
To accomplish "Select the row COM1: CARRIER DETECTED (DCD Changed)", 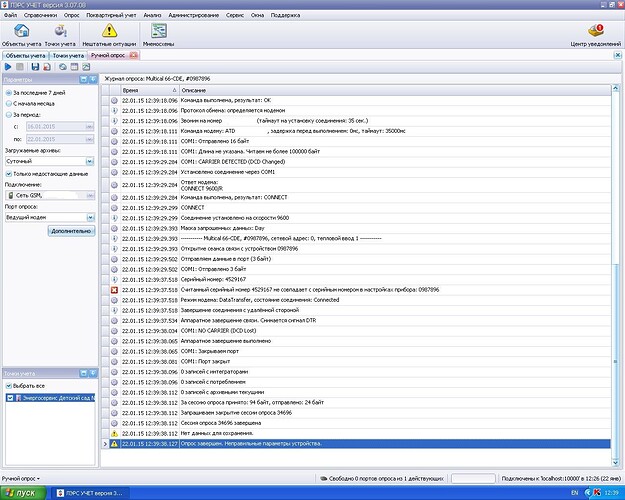I will coord(356,162).
